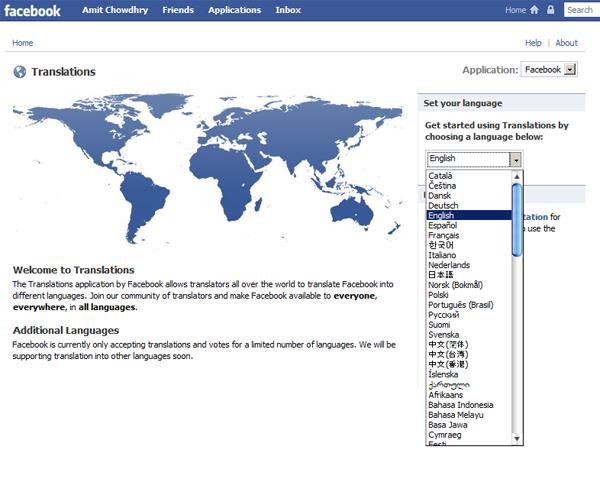Viewport: 600px width, 495px height.
Task: Open the Applications menu item
Action: 234,10
